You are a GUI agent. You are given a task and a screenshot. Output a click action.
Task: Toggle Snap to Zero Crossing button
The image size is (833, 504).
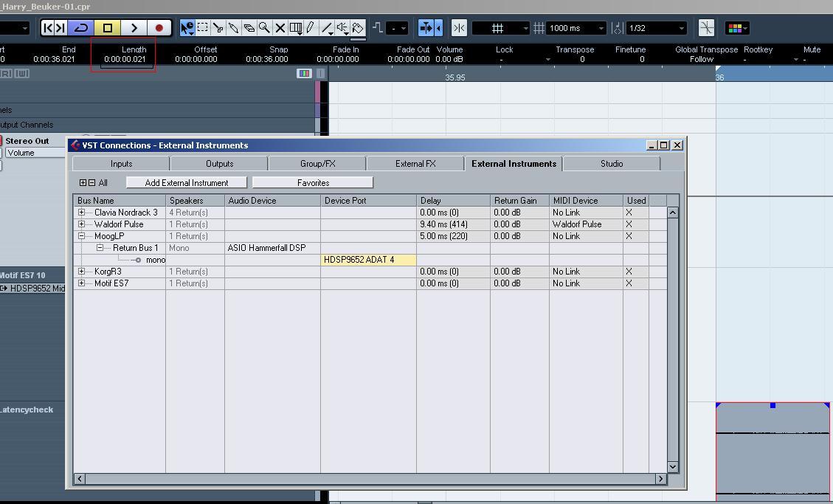pos(706,27)
